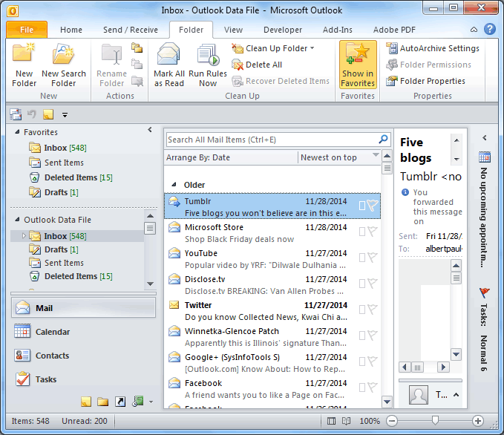Click the Search All Mail Items field
Screen dimensions: 504x435
tap(272, 140)
